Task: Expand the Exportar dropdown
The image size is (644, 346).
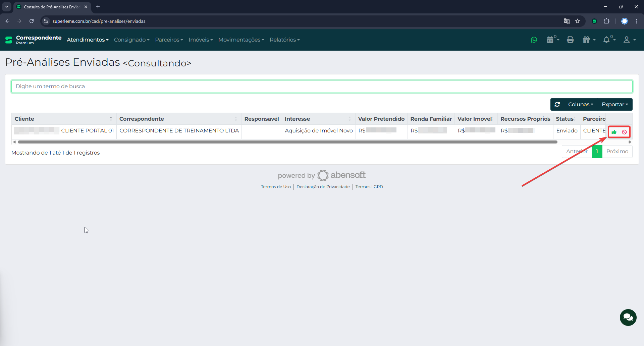Action: coord(614,104)
